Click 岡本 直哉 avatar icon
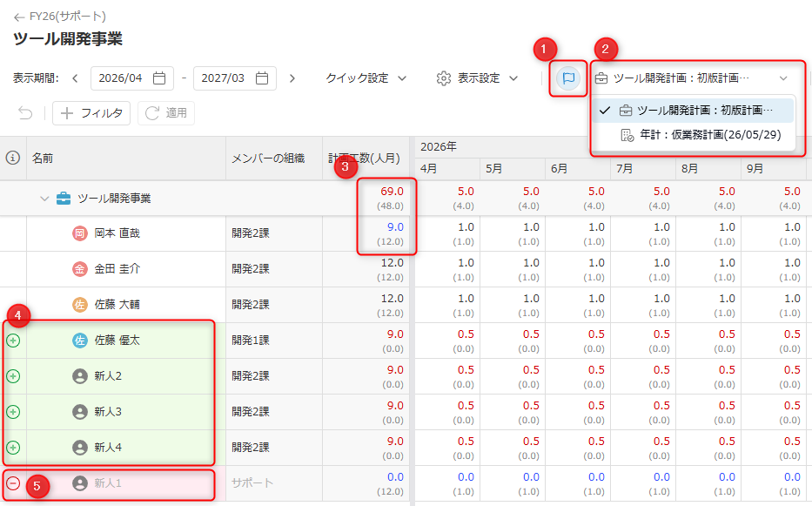The image size is (812, 506). tap(80, 233)
